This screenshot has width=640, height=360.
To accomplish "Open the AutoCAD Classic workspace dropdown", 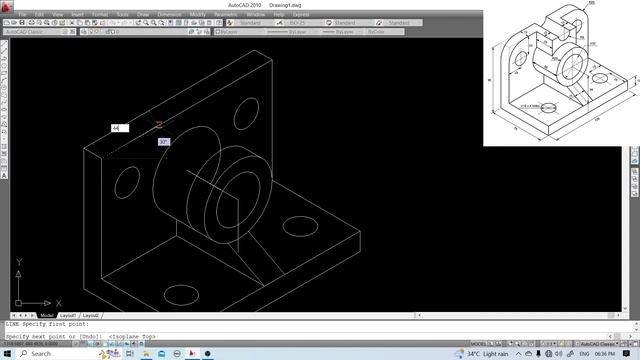I will pyautogui.click(x=33, y=31).
